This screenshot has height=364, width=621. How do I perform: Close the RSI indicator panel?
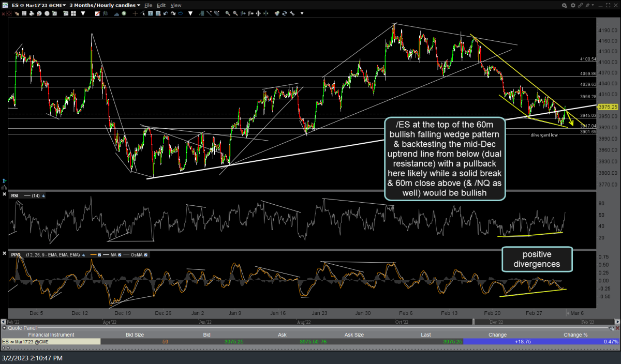point(4,195)
